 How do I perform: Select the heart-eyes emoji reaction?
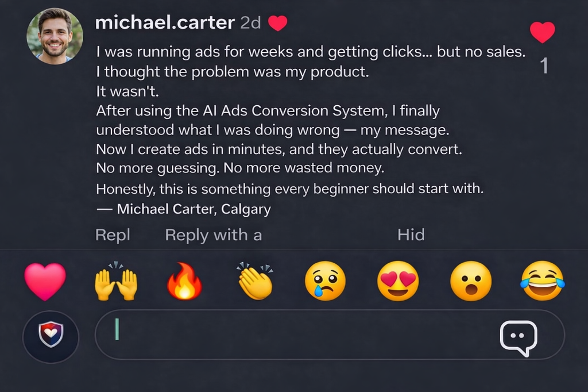pyautogui.click(x=398, y=281)
